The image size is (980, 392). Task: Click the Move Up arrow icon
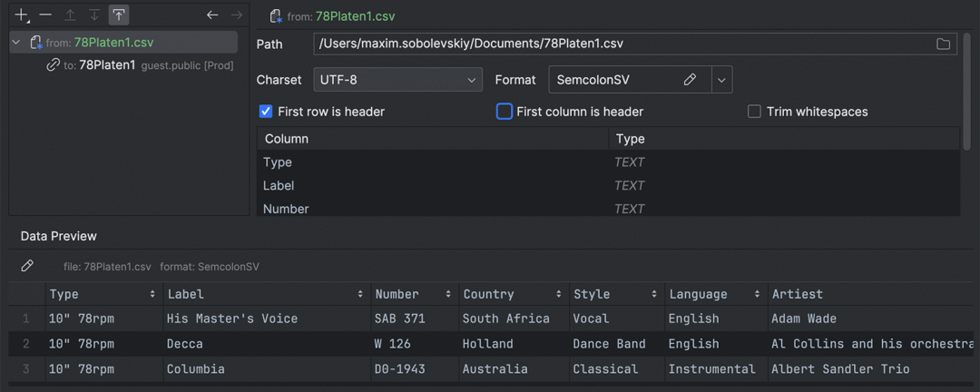(x=70, y=15)
